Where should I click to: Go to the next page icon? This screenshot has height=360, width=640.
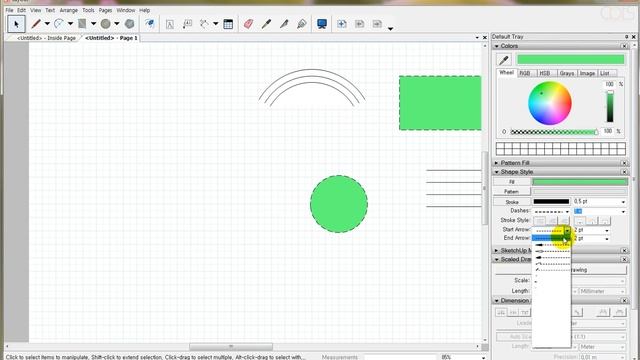377,24
